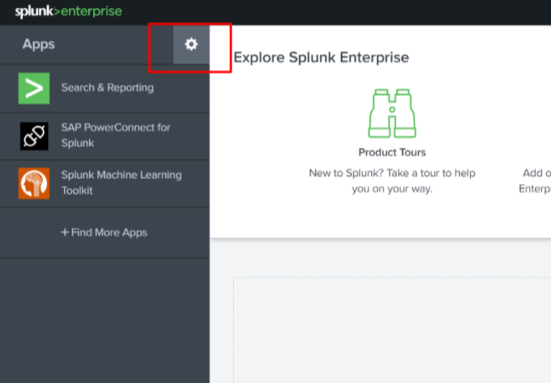The height and width of the screenshot is (383, 551).
Task: Click the SAP PowerConnect plug icon
Action: click(x=34, y=136)
